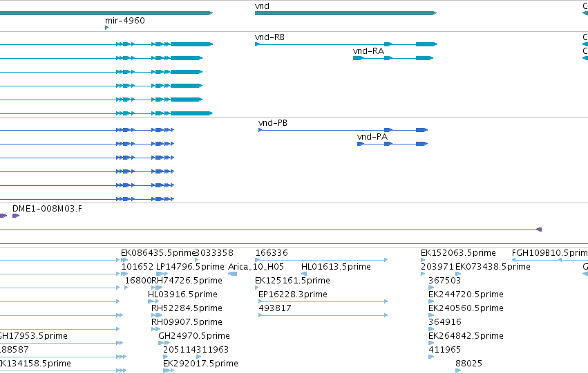Screen dimensions: 588x374
Task: Click the 367503 feature label
Action: coord(444,281)
